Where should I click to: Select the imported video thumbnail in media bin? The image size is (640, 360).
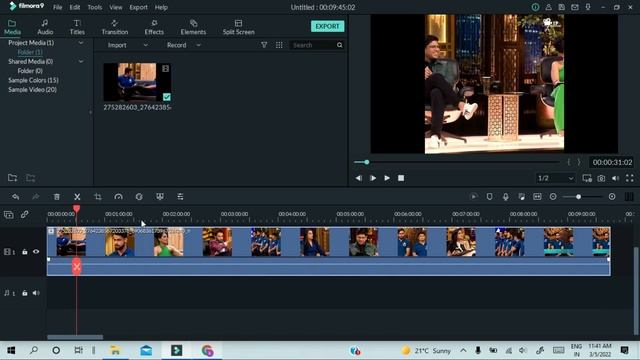coord(137,82)
